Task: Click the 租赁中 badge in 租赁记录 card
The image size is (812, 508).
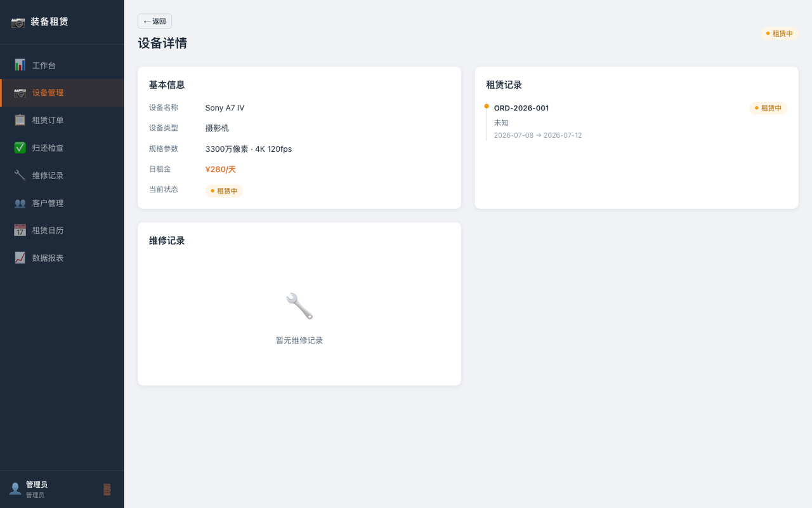Action: click(768, 108)
